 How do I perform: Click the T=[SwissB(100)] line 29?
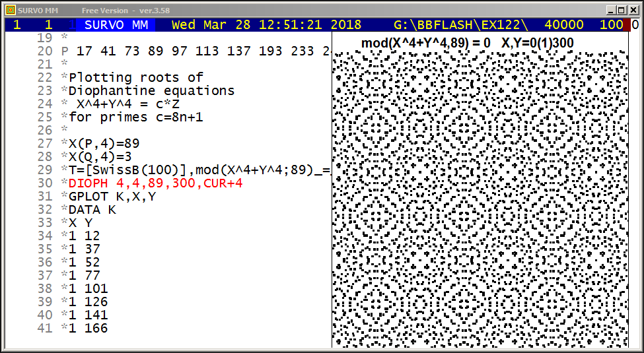pos(199,170)
